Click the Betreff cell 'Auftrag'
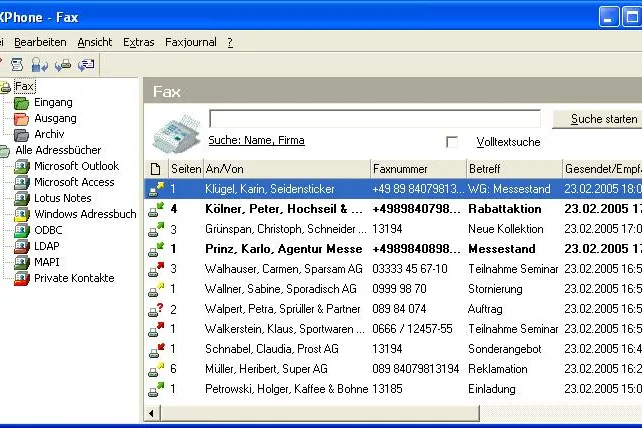Screen dimensions: 642x428 point(485,309)
